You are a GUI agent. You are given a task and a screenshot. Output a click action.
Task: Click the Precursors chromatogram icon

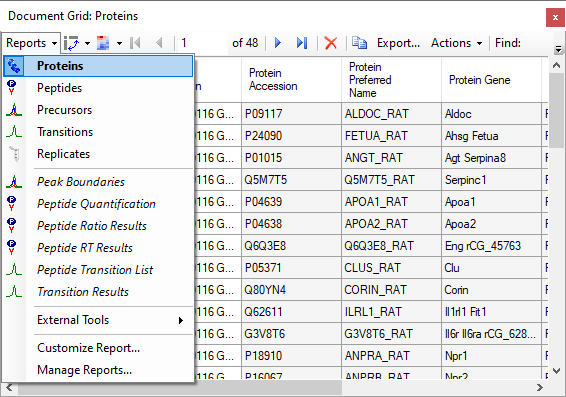[14, 110]
